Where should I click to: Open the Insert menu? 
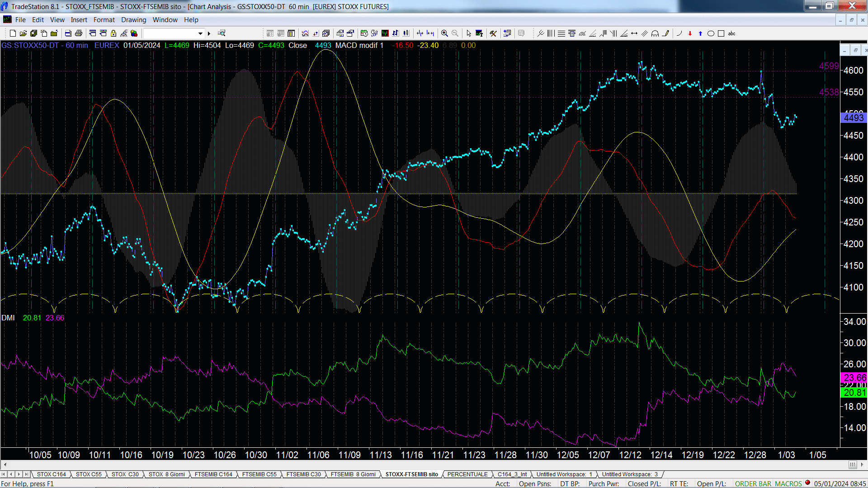[79, 20]
